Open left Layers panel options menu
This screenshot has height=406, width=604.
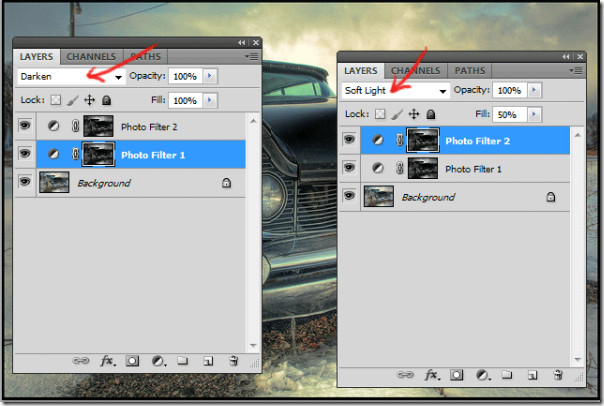tap(252, 57)
